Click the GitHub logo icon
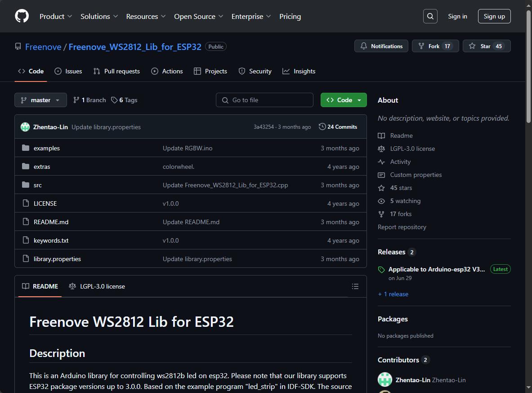 (22, 16)
